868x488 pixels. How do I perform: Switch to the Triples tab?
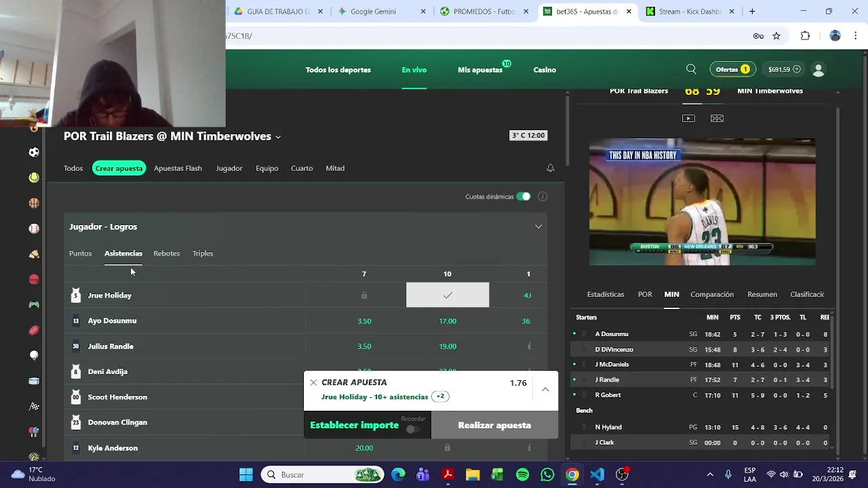203,253
